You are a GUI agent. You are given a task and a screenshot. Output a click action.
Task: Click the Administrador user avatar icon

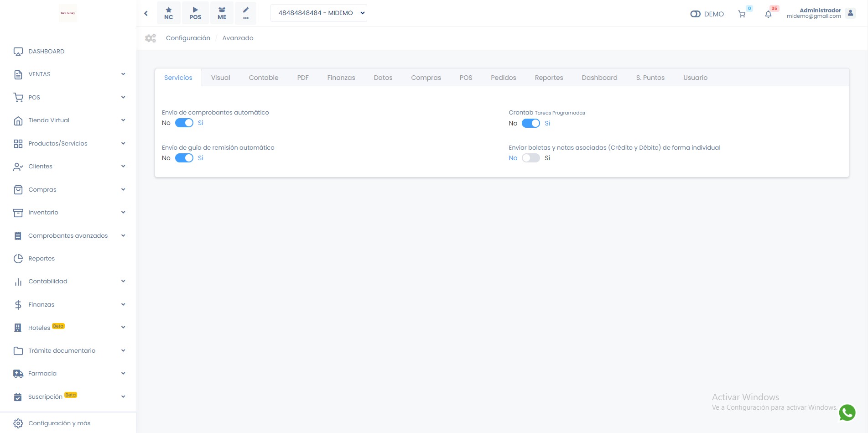[850, 13]
